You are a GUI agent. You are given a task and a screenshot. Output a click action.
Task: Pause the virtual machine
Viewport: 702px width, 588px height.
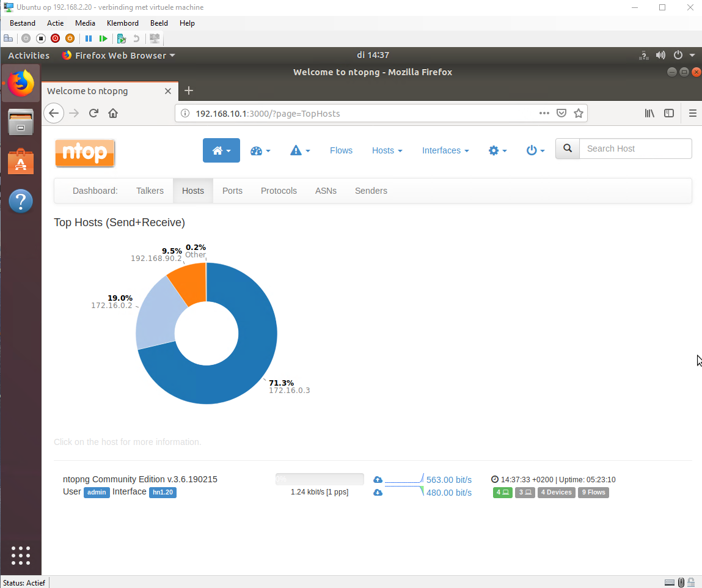point(89,39)
